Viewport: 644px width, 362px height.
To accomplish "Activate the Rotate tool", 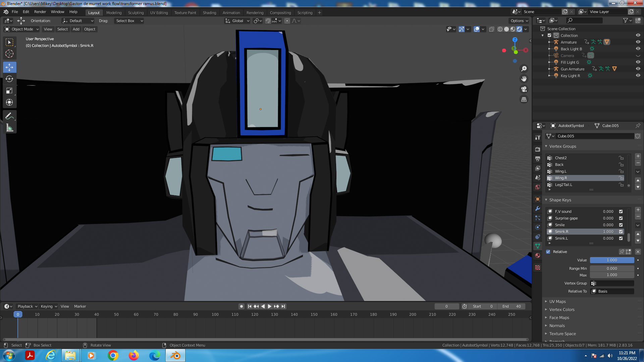I will [x=9, y=79].
